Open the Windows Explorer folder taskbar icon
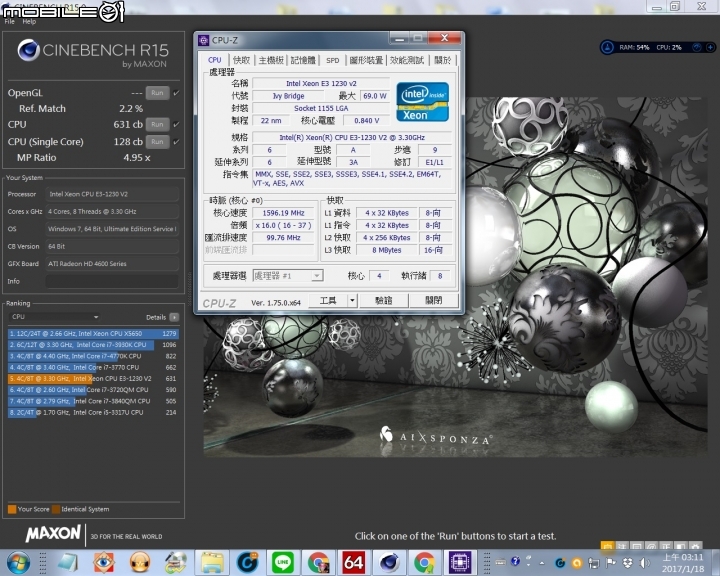The width and height of the screenshot is (720, 576). 212,563
